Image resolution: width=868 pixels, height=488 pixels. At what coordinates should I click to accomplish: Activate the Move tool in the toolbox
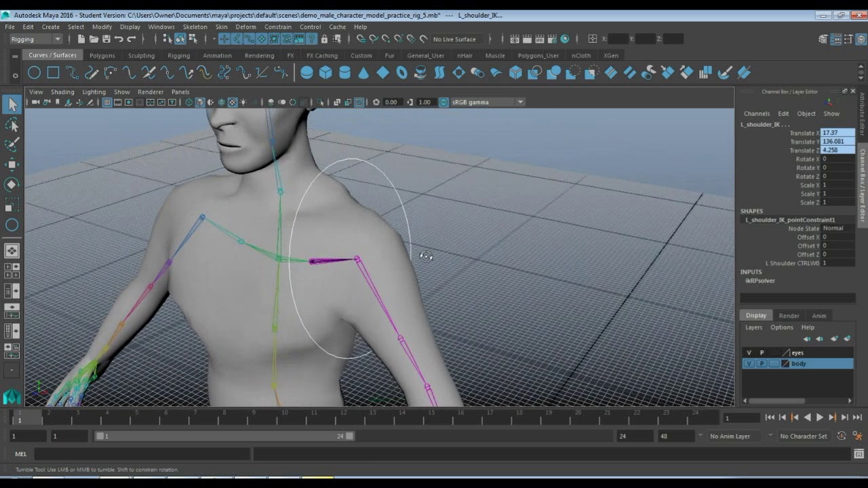(12, 165)
